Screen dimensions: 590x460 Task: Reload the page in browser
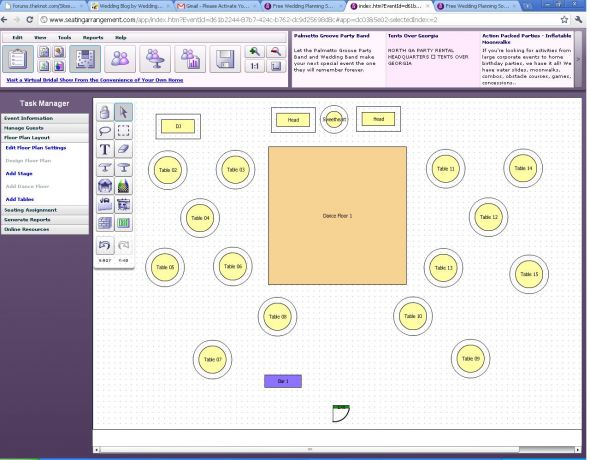pos(30,20)
